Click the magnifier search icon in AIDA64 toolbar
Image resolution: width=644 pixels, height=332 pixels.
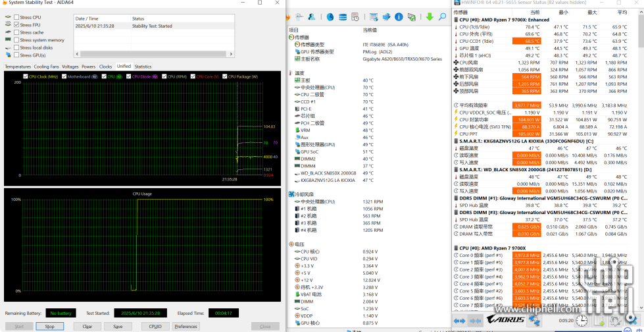point(442,17)
